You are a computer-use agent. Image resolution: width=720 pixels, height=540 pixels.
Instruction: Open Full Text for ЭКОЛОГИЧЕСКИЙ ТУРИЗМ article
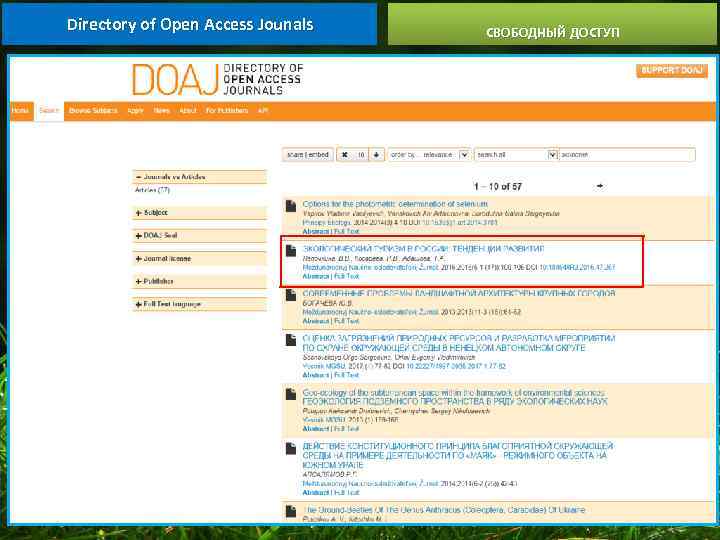[347, 276]
